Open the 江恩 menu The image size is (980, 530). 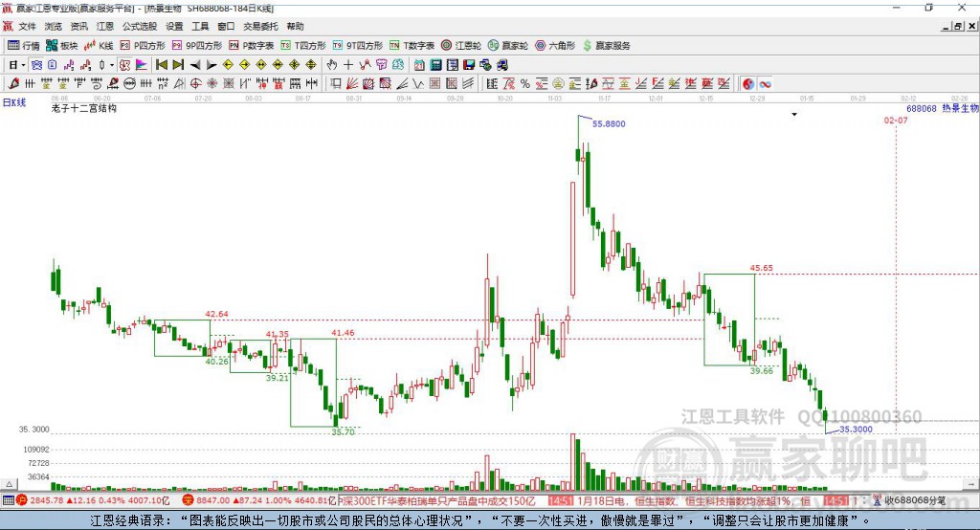pyautogui.click(x=105, y=26)
